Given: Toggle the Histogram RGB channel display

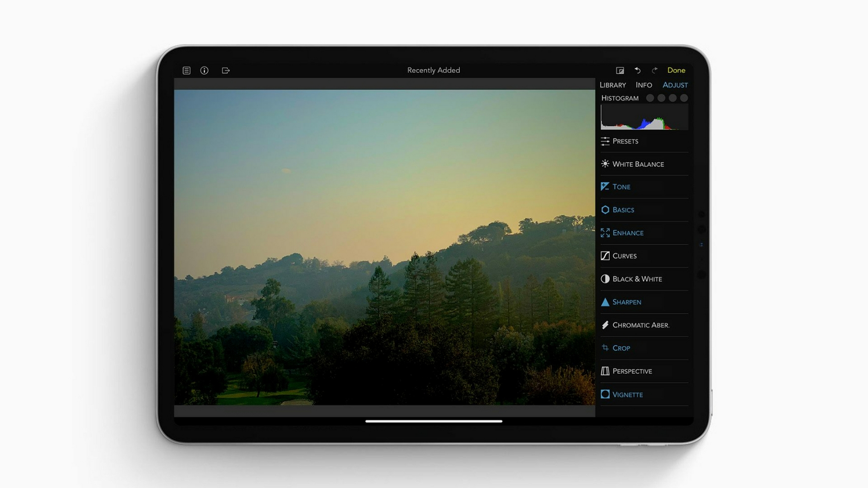Looking at the screenshot, I should coord(650,98).
